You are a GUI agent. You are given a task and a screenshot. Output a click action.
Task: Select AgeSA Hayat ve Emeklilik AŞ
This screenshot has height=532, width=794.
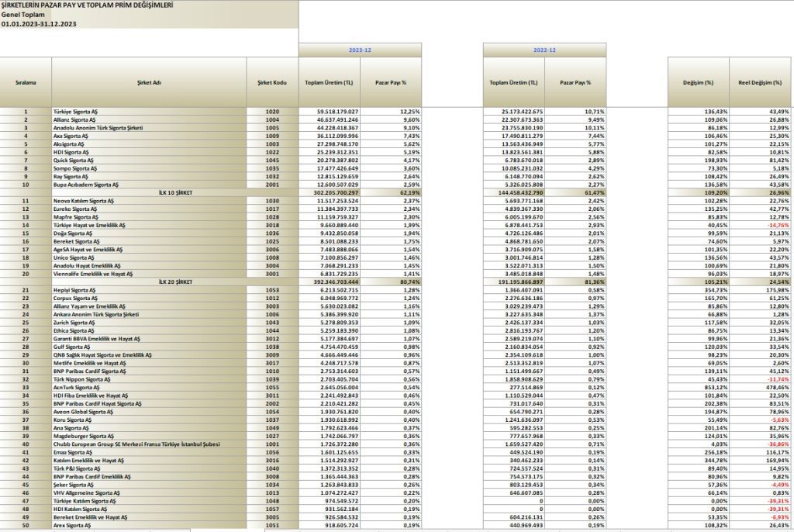[88, 250]
